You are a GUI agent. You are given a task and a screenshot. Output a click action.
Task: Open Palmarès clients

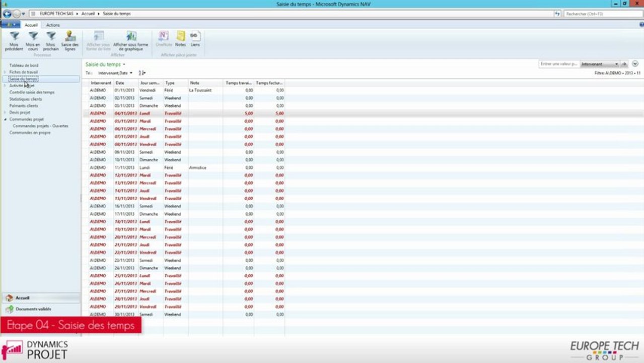point(24,106)
